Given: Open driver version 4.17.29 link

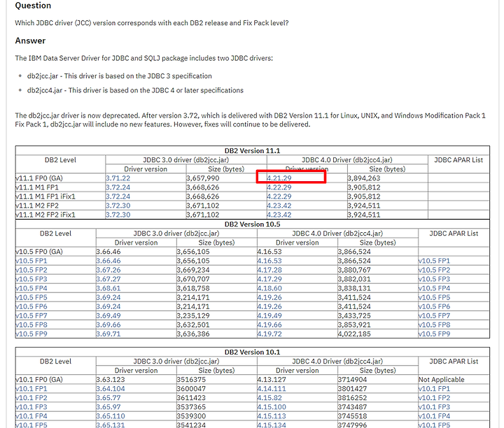Looking at the screenshot, I should [269, 279].
